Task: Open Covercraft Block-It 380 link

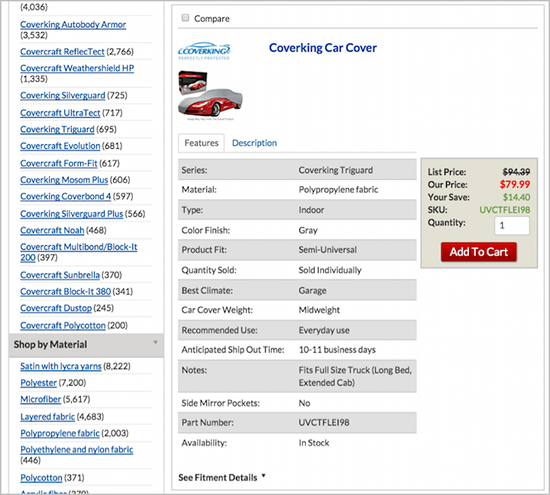Action: coord(65,292)
